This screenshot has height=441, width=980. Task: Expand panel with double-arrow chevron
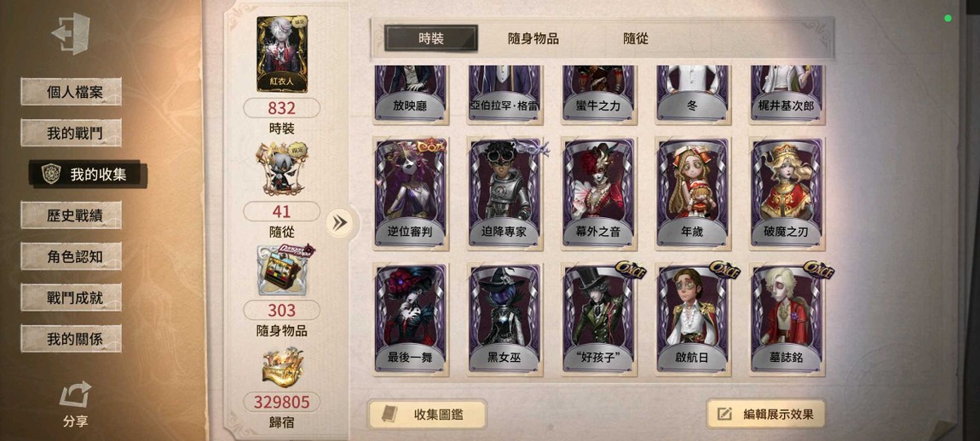pos(340,223)
